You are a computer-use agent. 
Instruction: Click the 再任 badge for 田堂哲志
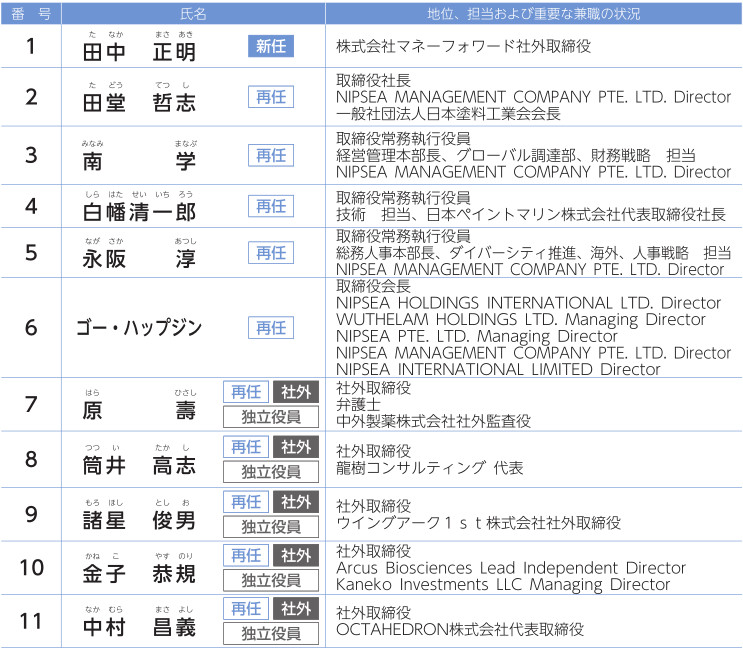point(271,97)
